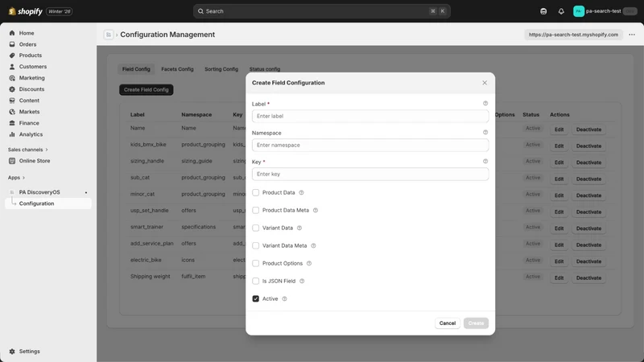This screenshot has width=644, height=362.
Task: Show help for Product Data Meta
Action: click(x=316, y=210)
